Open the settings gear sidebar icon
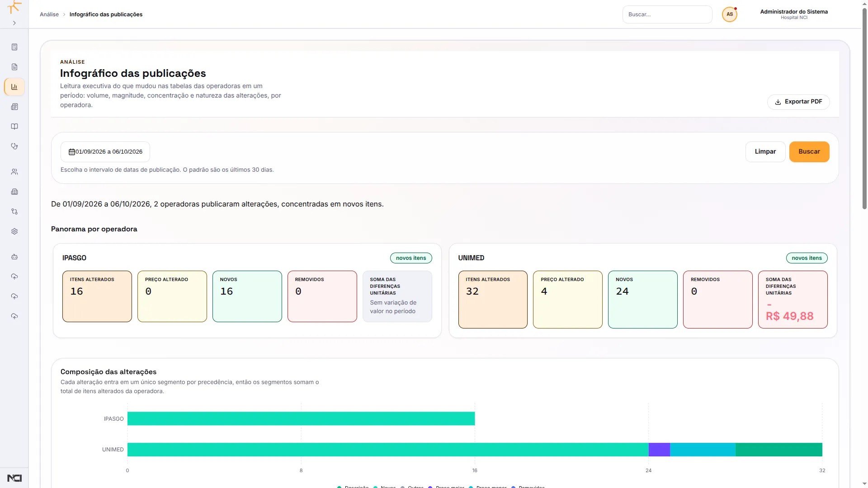 pos(14,231)
